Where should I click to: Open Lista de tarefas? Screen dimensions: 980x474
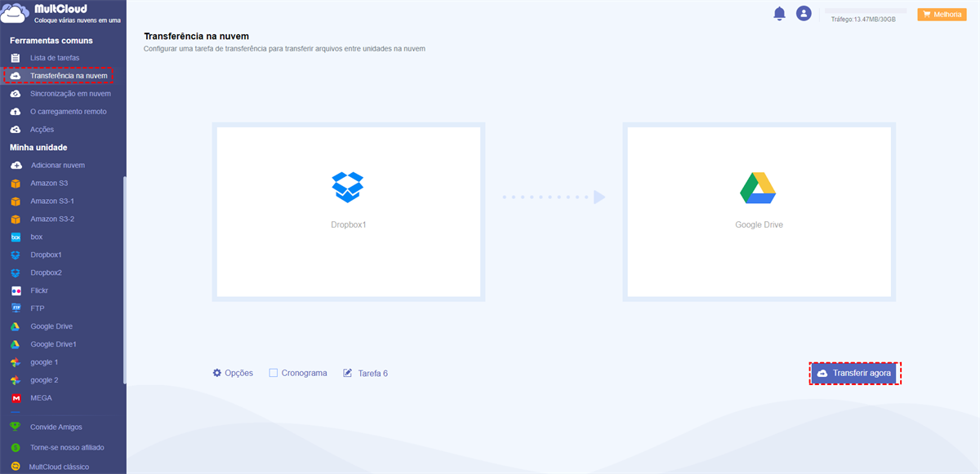click(55, 58)
